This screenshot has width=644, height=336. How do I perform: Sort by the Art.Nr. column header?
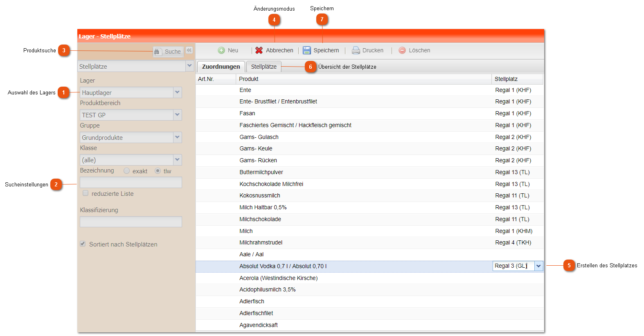coord(216,79)
